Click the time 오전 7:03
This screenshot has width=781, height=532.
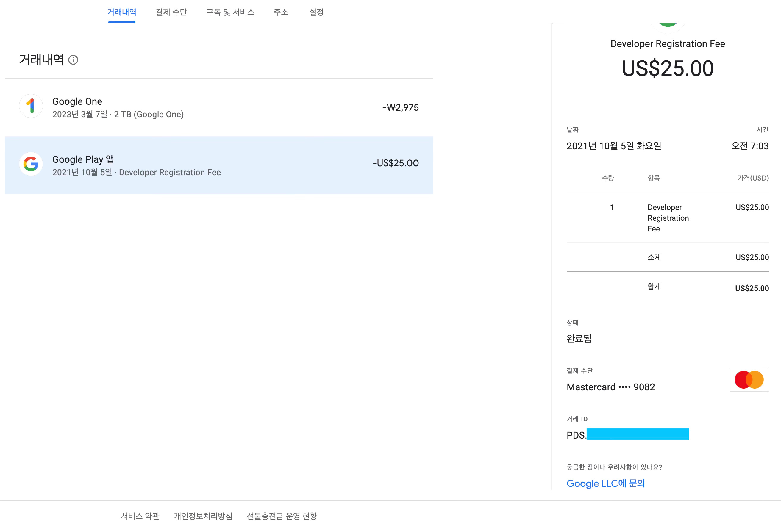point(750,146)
